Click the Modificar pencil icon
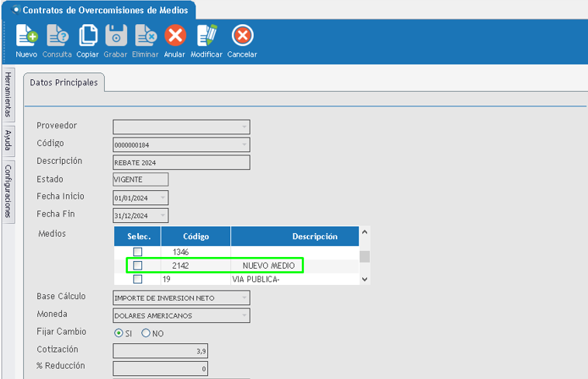Screen dimensions: 588x379 [206, 36]
